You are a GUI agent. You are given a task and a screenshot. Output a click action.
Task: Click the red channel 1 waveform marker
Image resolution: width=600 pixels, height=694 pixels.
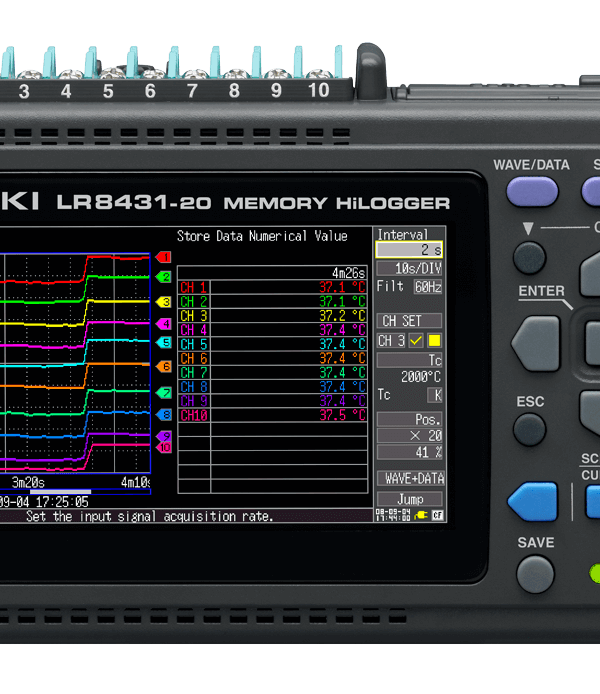[164, 257]
